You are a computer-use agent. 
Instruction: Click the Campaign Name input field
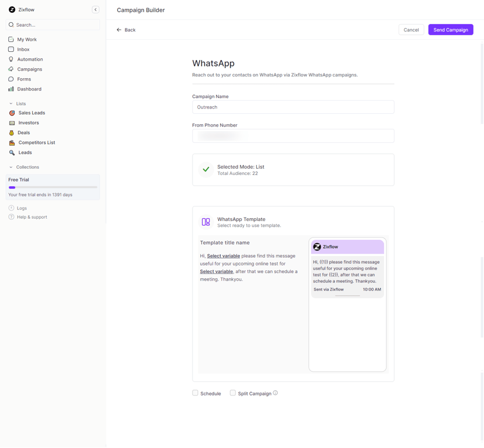(x=292, y=107)
